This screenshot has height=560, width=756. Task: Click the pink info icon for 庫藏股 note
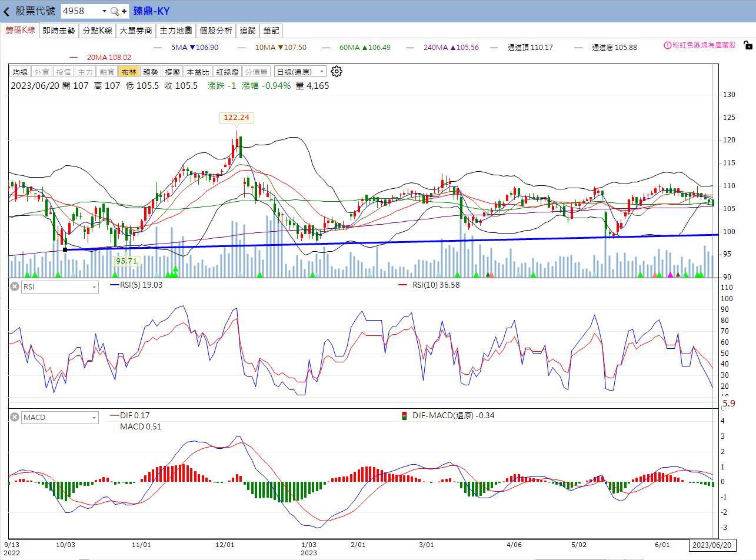tap(668, 45)
